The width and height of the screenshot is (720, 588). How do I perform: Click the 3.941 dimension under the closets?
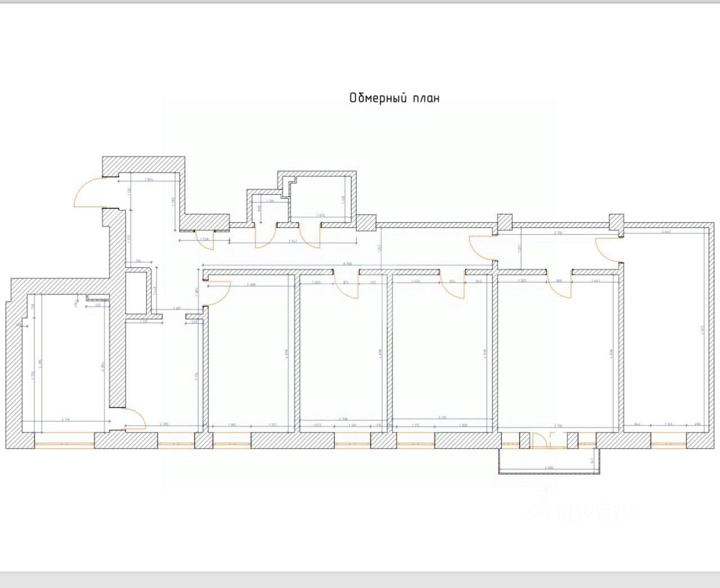[292, 241]
